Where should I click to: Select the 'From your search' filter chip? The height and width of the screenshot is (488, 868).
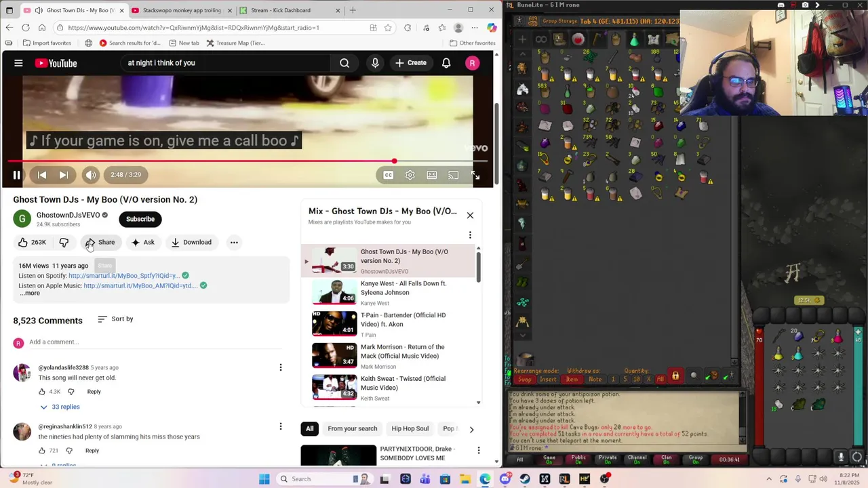point(353,428)
